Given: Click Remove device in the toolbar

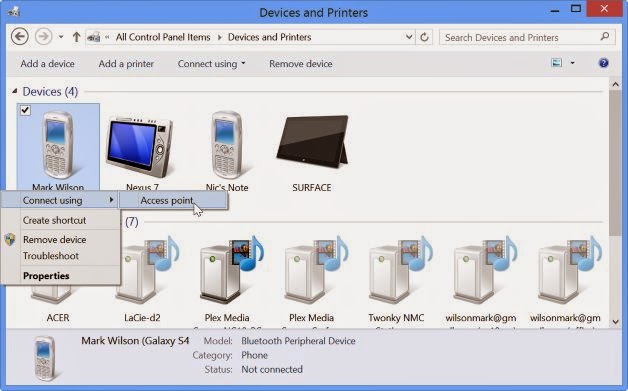Looking at the screenshot, I should [301, 64].
